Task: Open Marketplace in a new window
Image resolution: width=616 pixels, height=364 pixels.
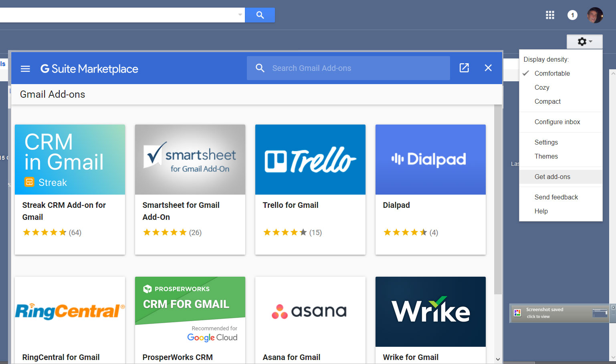Action: (x=464, y=68)
